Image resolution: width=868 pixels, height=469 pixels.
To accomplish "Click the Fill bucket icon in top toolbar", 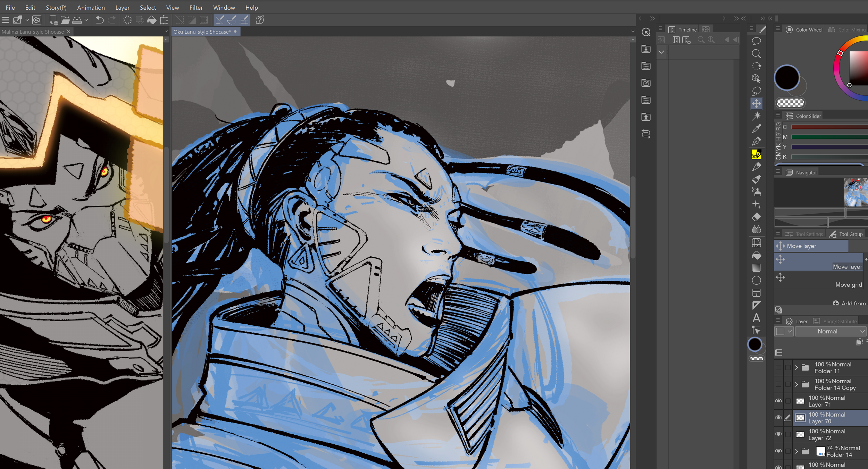I will tap(152, 20).
